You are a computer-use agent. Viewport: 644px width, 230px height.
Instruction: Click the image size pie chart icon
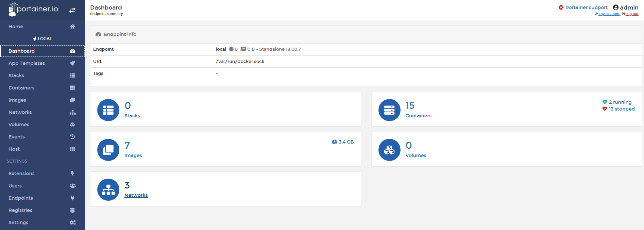click(334, 142)
